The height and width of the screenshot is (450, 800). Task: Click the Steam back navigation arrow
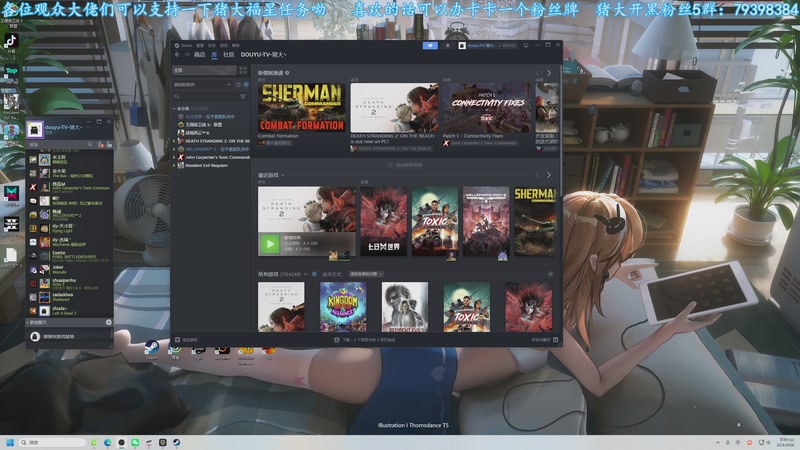pos(177,55)
